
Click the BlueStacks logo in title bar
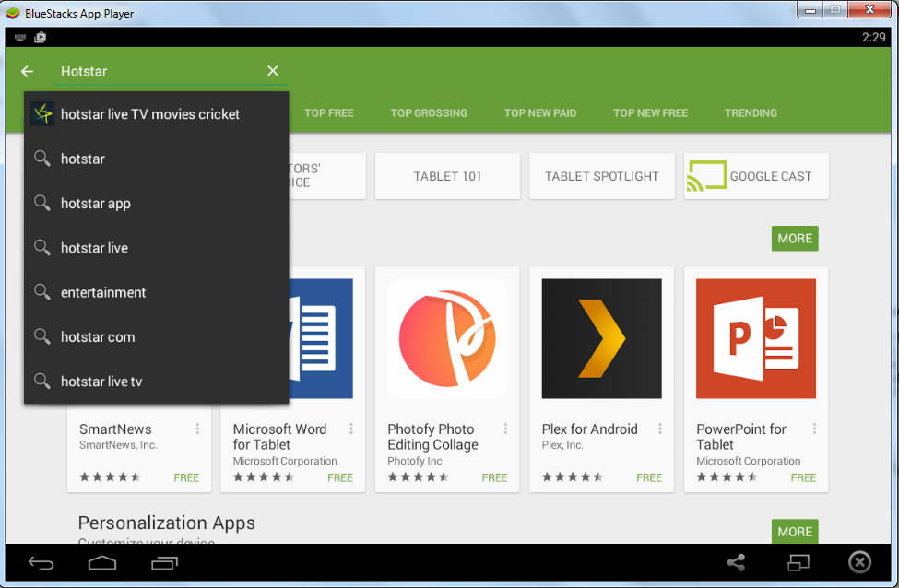(x=13, y=13)
